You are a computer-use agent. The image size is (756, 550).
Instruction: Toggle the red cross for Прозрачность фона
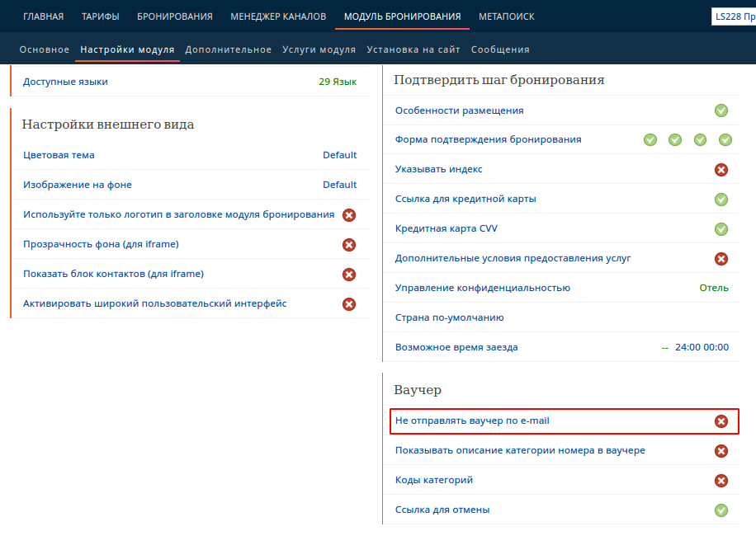pyautogui.click(x=349, y=245)
